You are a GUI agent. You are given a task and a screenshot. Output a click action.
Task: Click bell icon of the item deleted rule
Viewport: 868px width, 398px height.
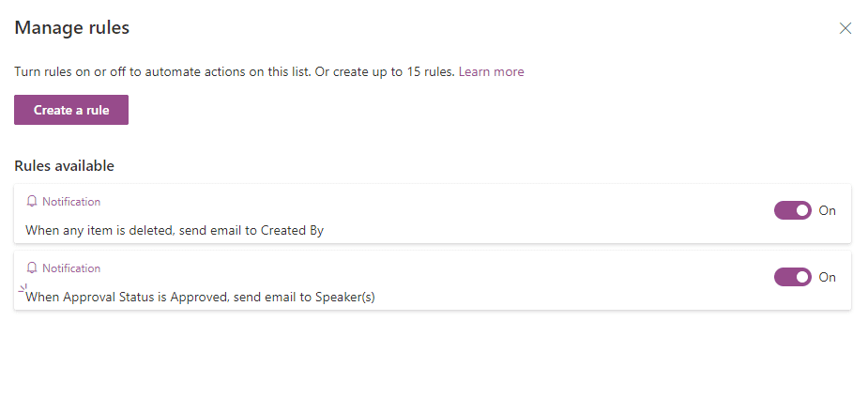click(32, 202)
